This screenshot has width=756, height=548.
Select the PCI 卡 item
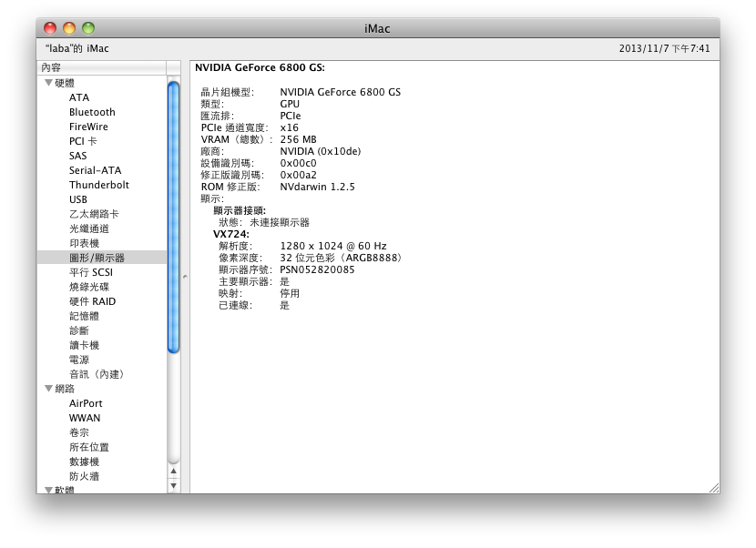[x=83, y=141]
